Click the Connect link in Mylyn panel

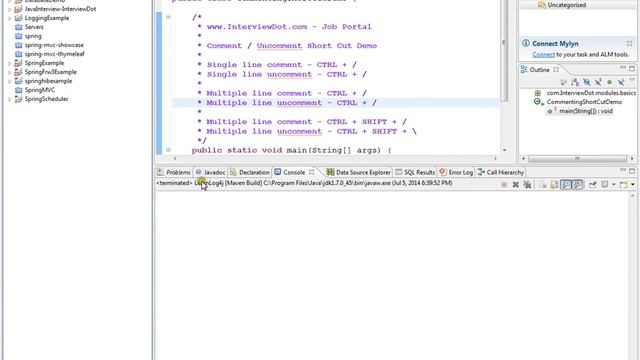coord(543,54)
